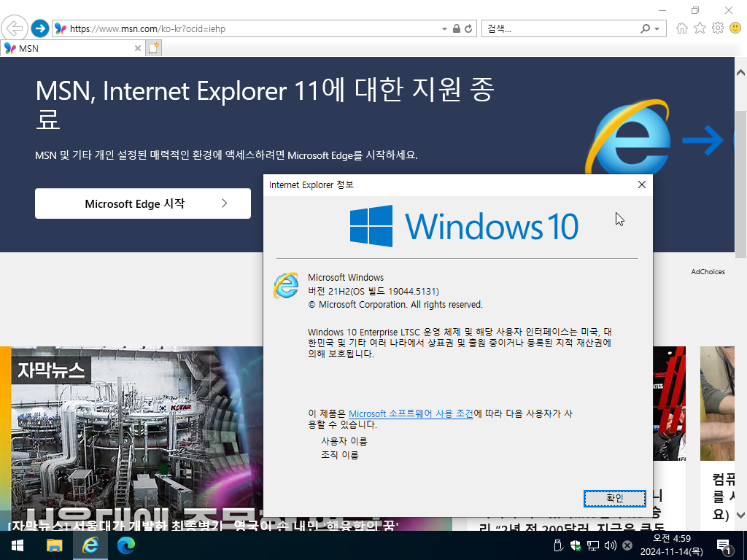This screenshot has width=747, height=560.
Task: Open a new tab button
Action: pos(153,48)
